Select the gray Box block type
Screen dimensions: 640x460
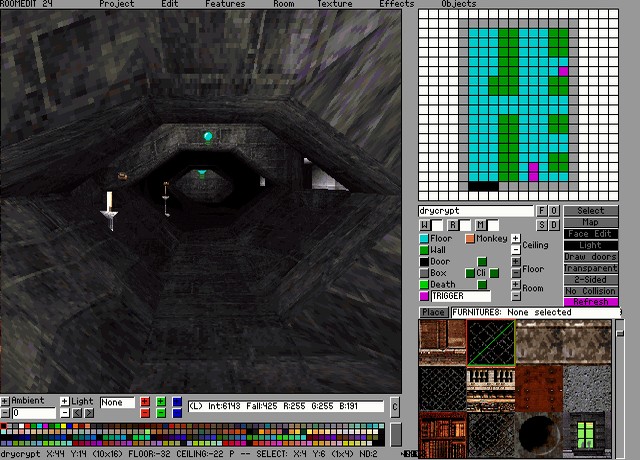(424, 273)
